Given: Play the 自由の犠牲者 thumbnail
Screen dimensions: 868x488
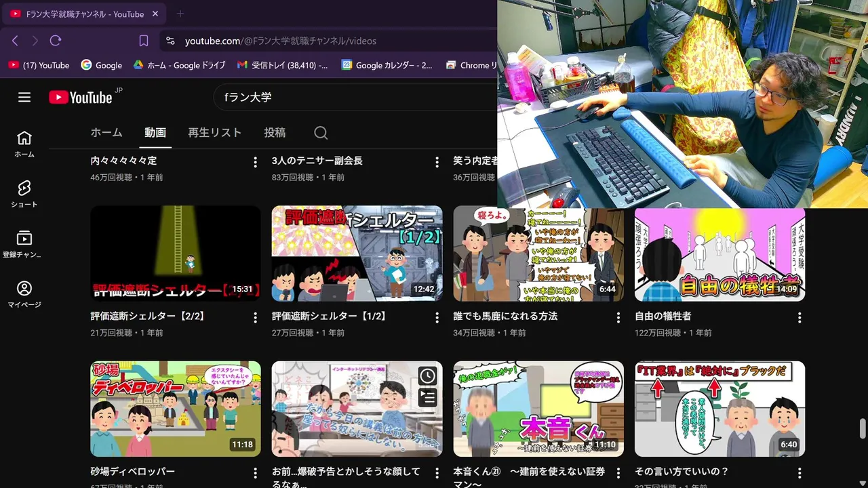Looking at the screenshot, I should 720,255.
